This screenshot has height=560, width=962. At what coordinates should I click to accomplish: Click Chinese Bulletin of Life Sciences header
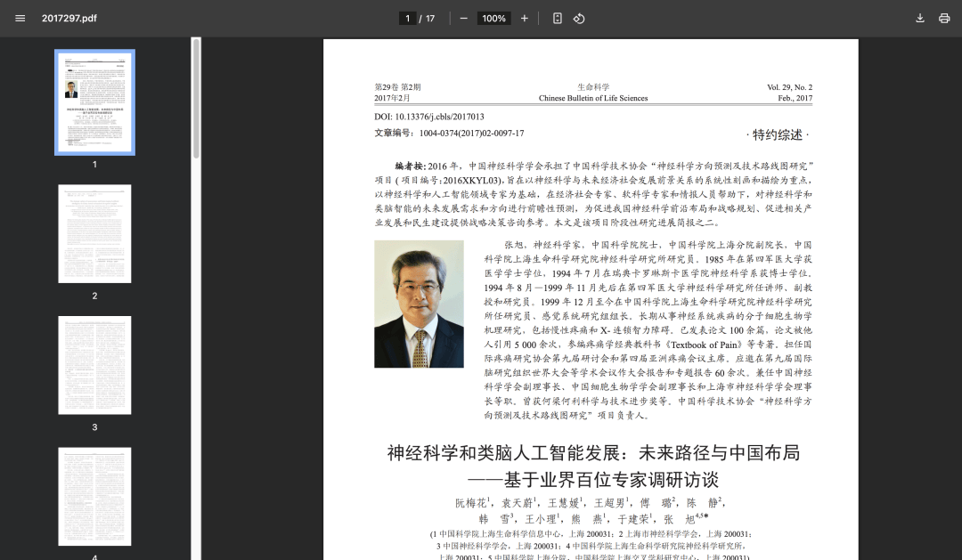coord(593,98)
